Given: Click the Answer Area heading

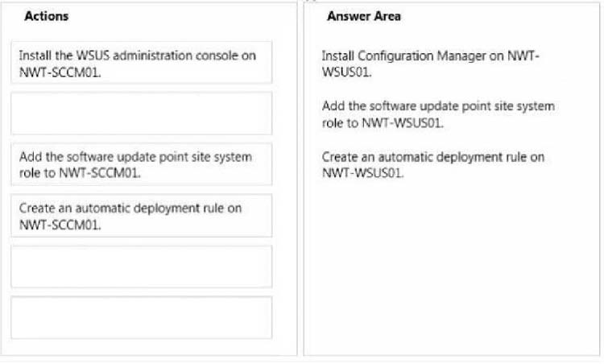Looking at the screenshot, I should 364,16.
